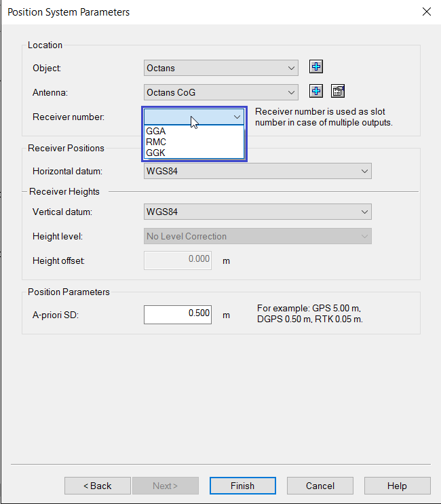This screenshot has width=441, height=504.
Task: Add new antenna with plus icon beside Octans CoG
Action: [x=316, y=92]
